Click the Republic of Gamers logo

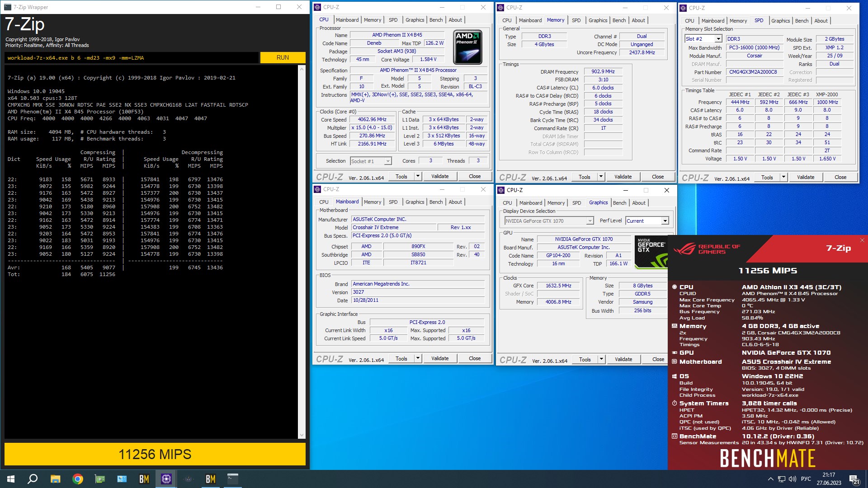(707, 249)
